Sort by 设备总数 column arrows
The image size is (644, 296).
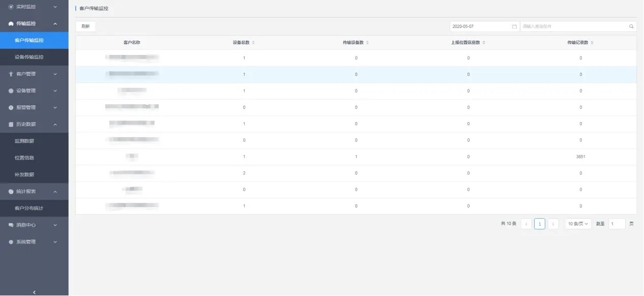tap(253, 43)
